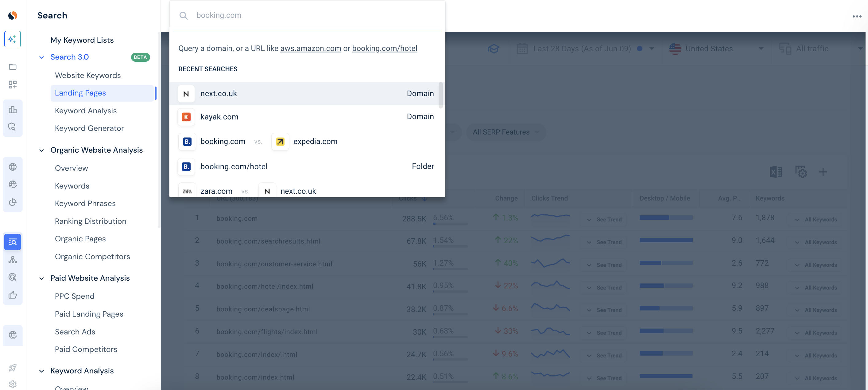Open the bar chart icon in left rail

13,110
